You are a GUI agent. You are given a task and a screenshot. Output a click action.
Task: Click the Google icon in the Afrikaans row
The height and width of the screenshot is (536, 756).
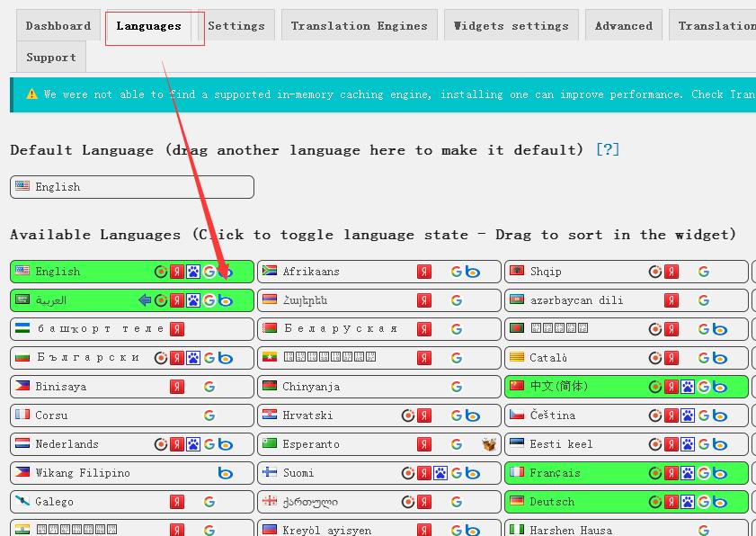click(x=456, y=272)
